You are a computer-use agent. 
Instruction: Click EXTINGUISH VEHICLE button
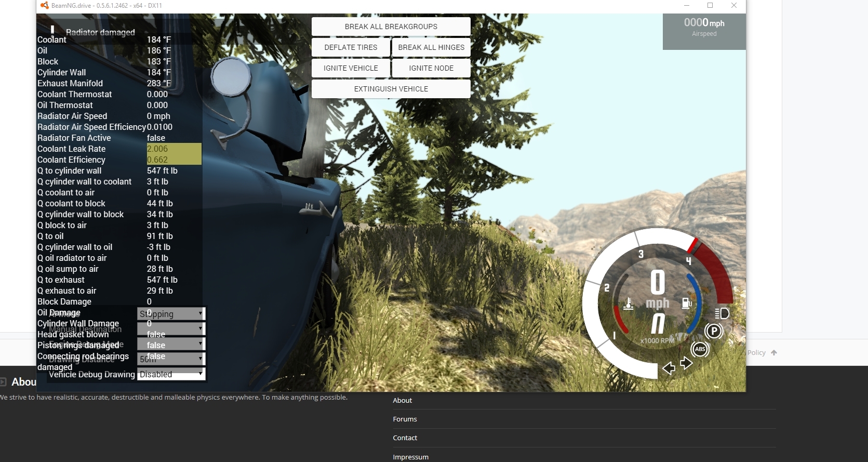click(x=391, y=89)
